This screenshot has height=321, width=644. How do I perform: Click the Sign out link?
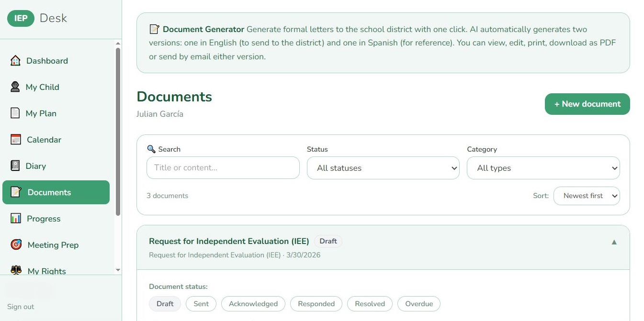tap(20, 307)
